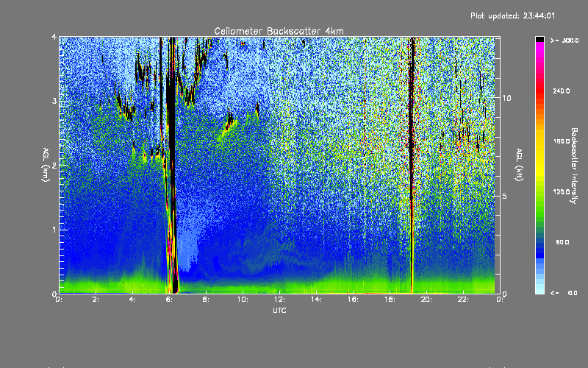
Task: Click the "16:" UTC time tick
Action: coord(353,300)
